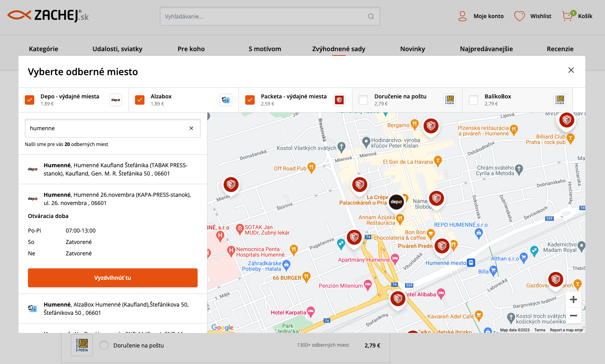The width and height of the screenshot is (605, 364).
Task: Click Packeta marker beside Náme Slobody
Action: click(x=437, y=198)
